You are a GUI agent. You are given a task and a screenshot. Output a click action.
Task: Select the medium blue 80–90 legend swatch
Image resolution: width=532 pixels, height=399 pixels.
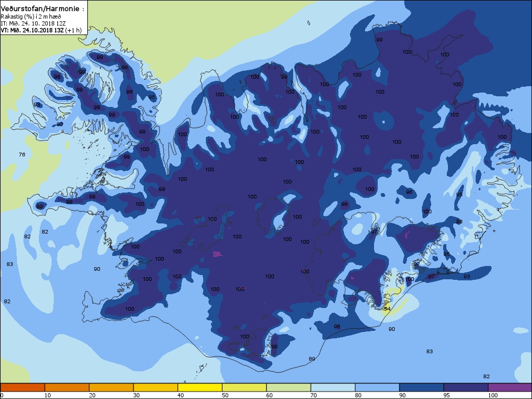[x=377, y=387]
